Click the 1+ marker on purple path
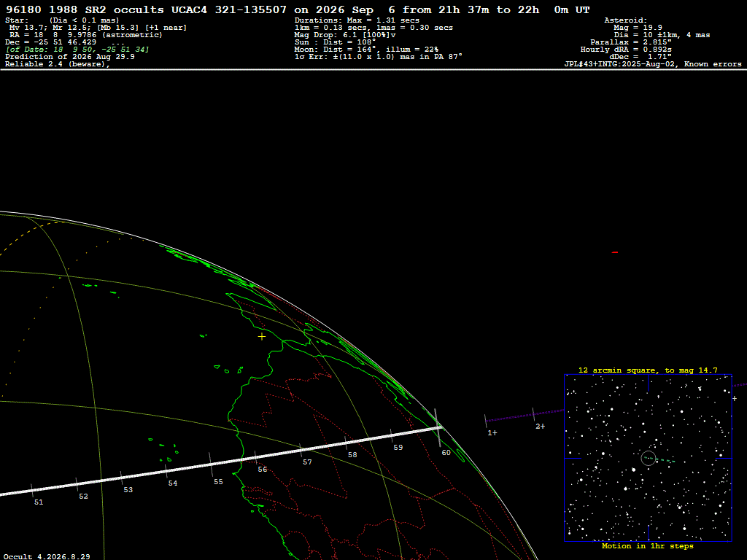The image size is (747, 560). pos(492,433)
